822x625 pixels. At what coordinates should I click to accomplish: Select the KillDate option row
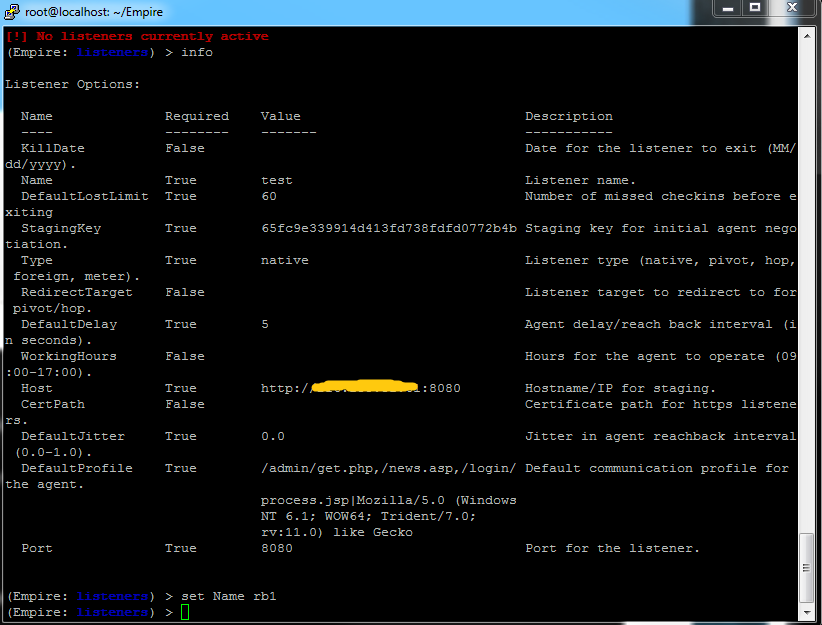pos(52,147)
